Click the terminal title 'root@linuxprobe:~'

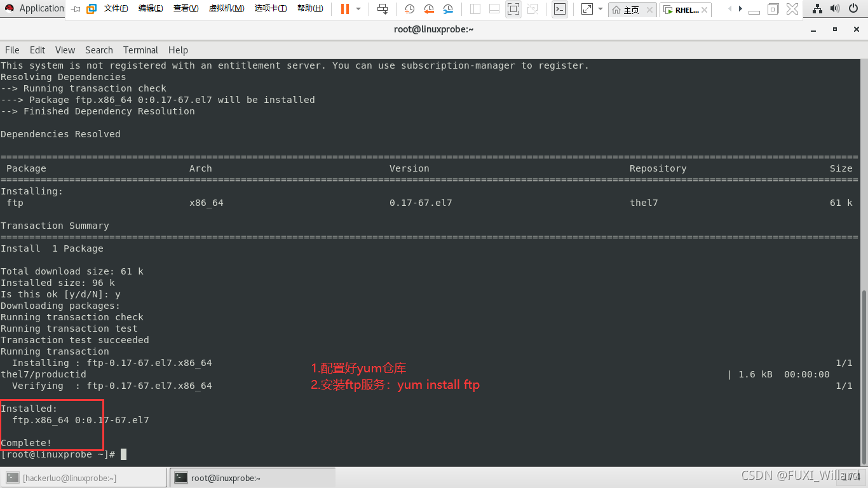pyautogui.click(x=433, y=29)
